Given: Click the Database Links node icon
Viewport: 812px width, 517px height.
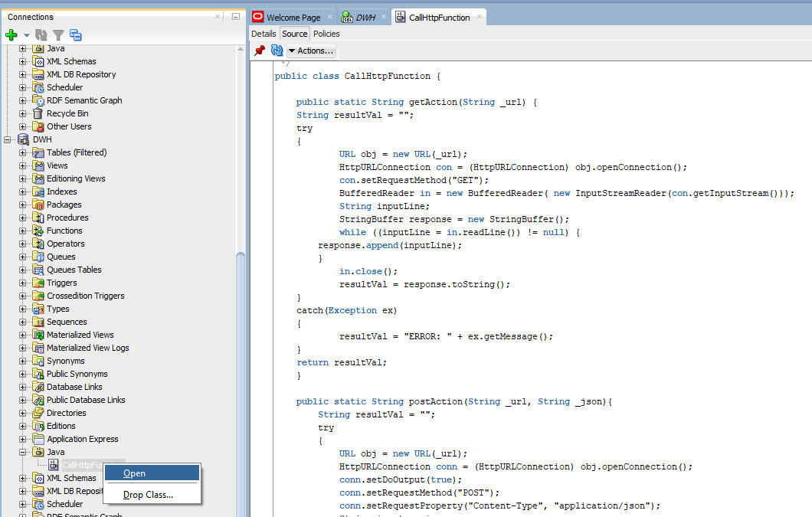Looking at the screenshot, I should pyautogui.click(x=38, y=387).
